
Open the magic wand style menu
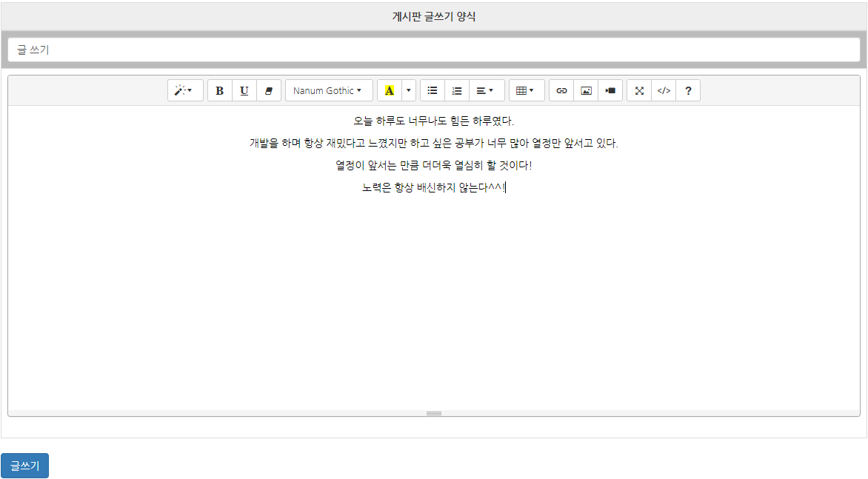click(x=185, y=91)
